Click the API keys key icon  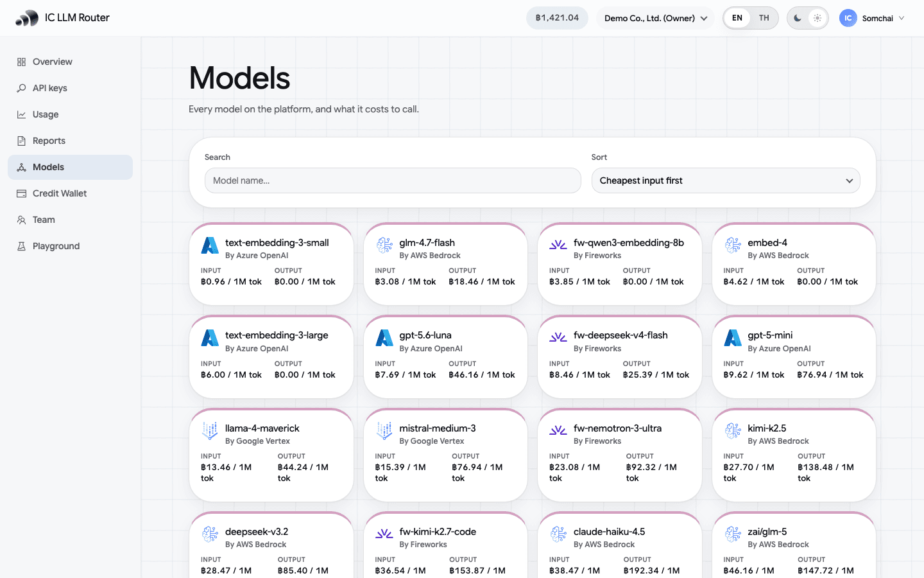click(21, 88)
